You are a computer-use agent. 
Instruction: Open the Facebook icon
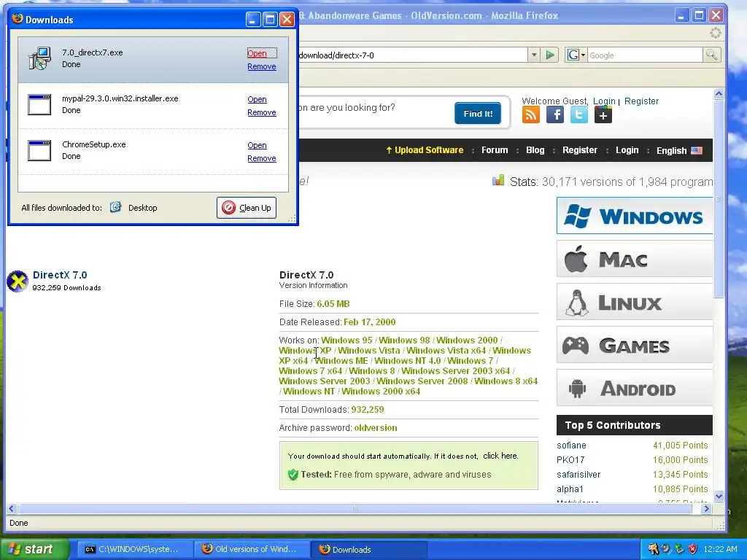pyautogui.click(x=555, y=114)
